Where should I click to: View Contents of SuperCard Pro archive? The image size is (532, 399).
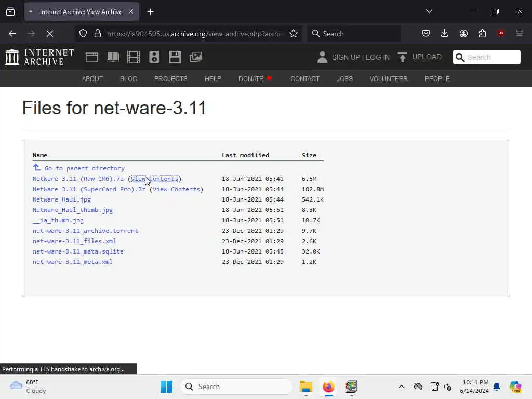[x=176, y=189]
